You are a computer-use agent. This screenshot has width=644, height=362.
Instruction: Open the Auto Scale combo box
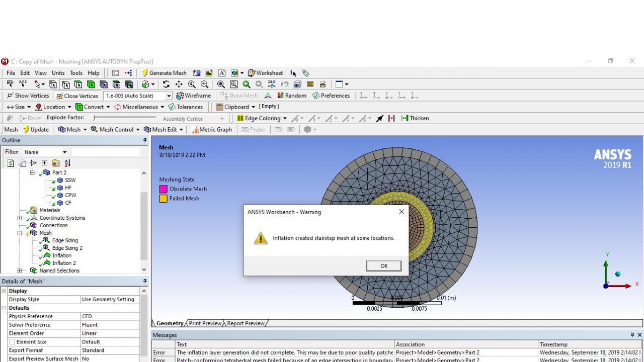(138, 96)
